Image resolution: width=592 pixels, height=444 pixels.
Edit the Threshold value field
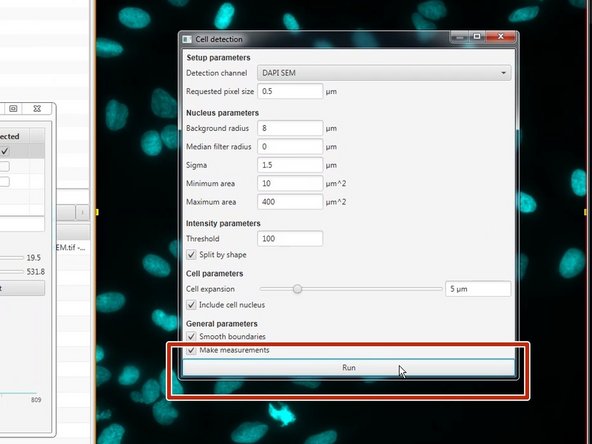(290, 239)
